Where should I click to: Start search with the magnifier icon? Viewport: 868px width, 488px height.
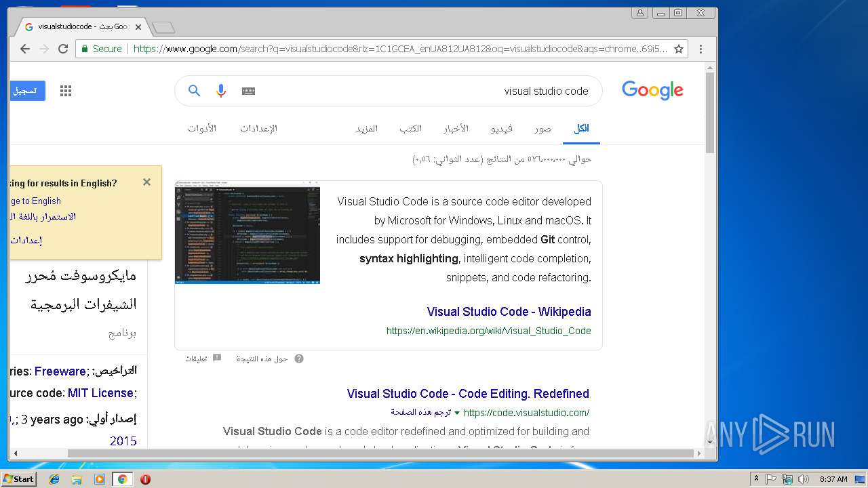click(x=195, y=91)
